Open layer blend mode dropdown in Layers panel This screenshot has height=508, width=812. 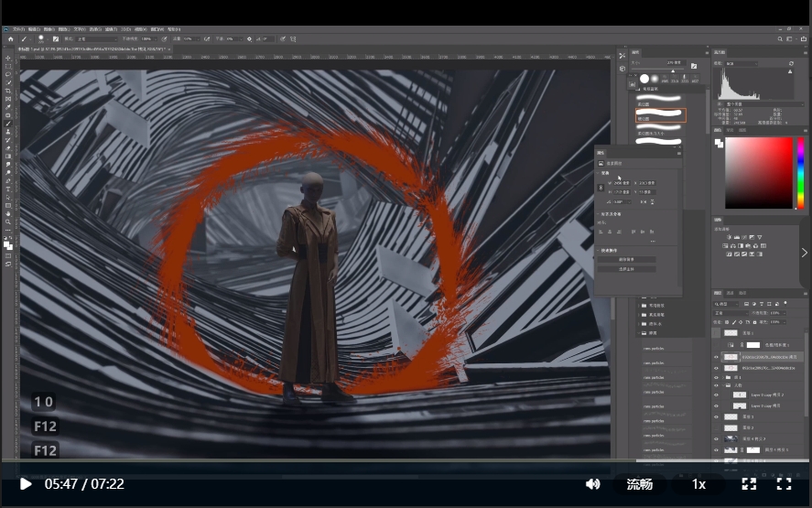[731, 313]
